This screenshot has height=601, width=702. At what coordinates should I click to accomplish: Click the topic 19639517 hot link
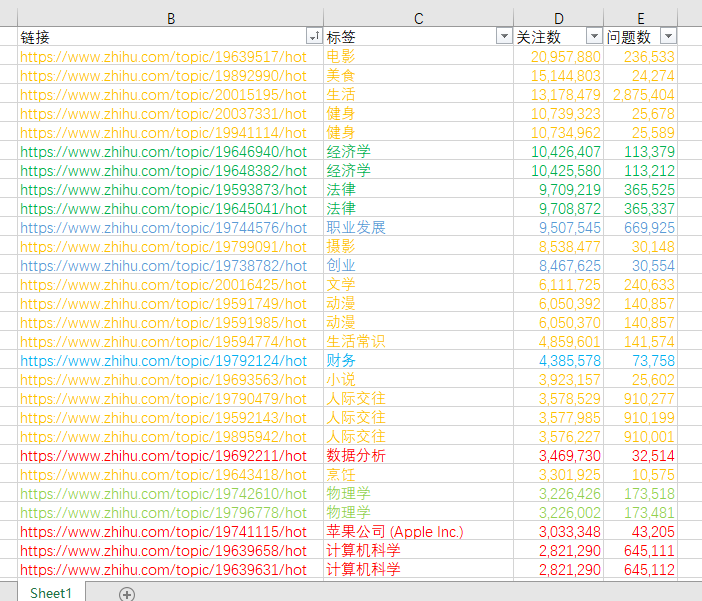(164, 57)
